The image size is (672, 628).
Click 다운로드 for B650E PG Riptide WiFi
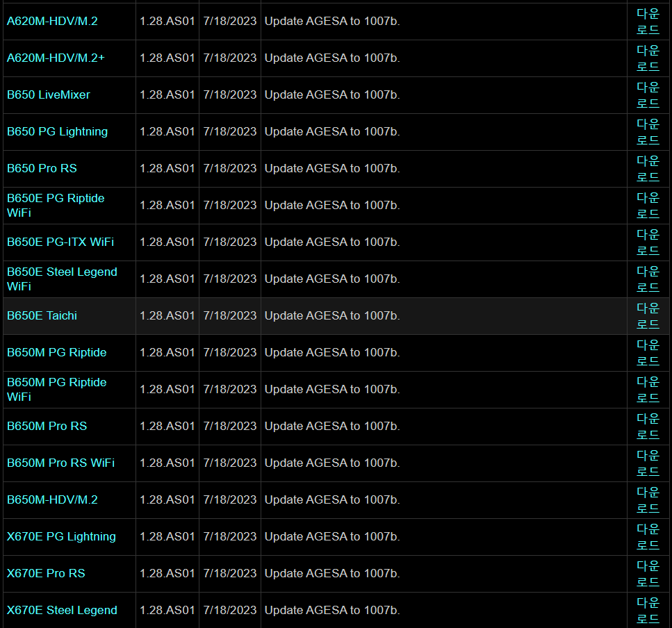click(x=648, y=206)
